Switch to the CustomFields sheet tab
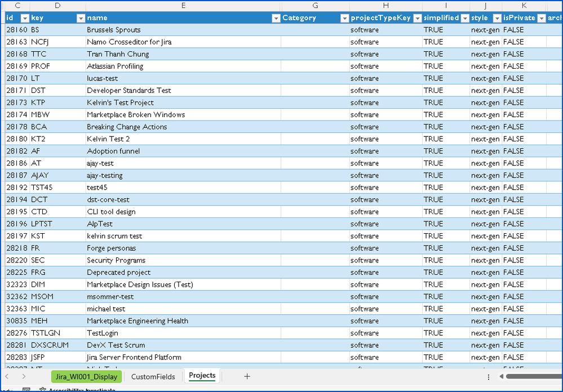This screenshot has width=563, height=392. 153,376
